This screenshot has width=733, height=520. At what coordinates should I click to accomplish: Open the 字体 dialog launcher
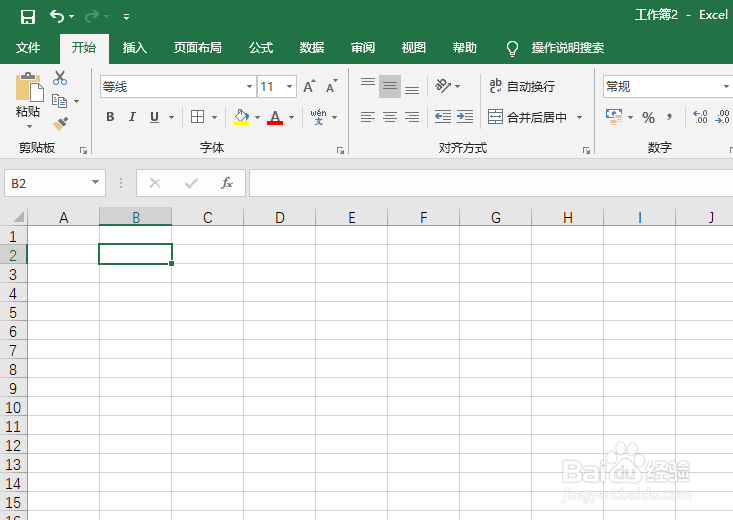coord(340,150)
